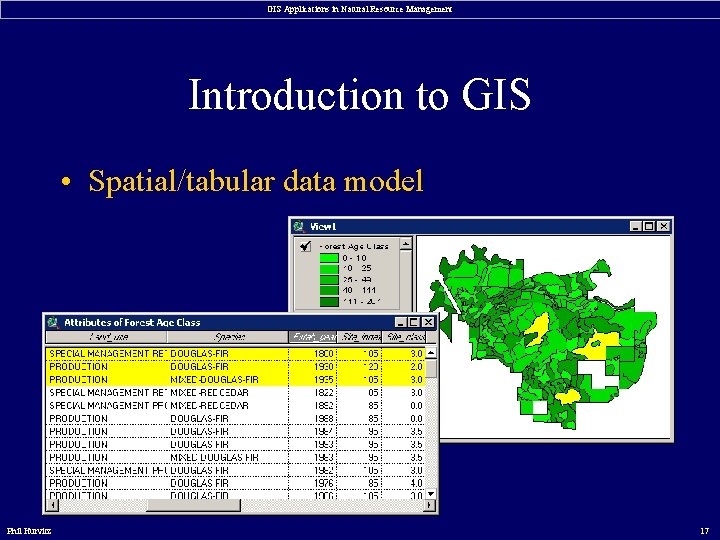This screenshot has height=540, width=720.
Task: Minimize the View1 window
Action: click(635, 226)
